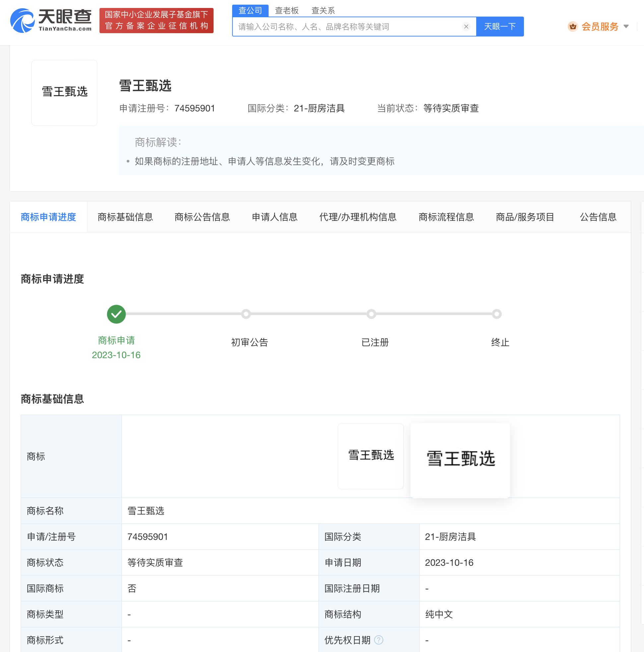Select the 查关系 search tab
This screenshot has height=652, width=644.
click(323, 11)
